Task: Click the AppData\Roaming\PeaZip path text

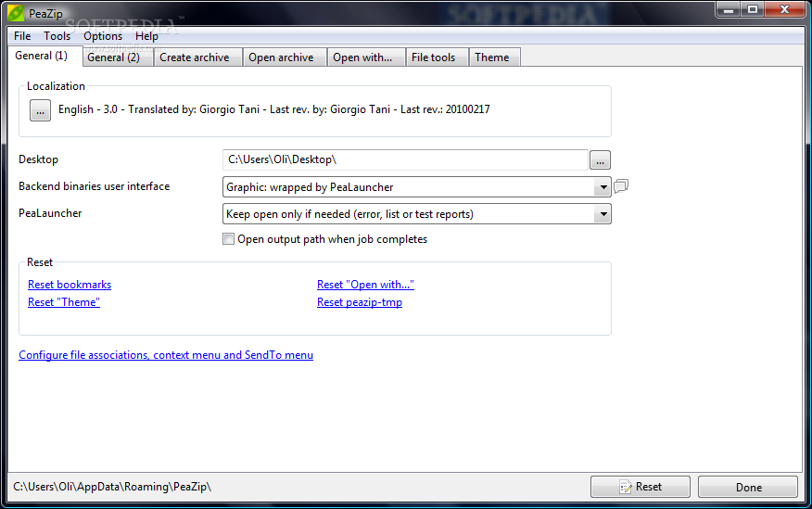Action: pyautogui.click(x=112, y=488)
